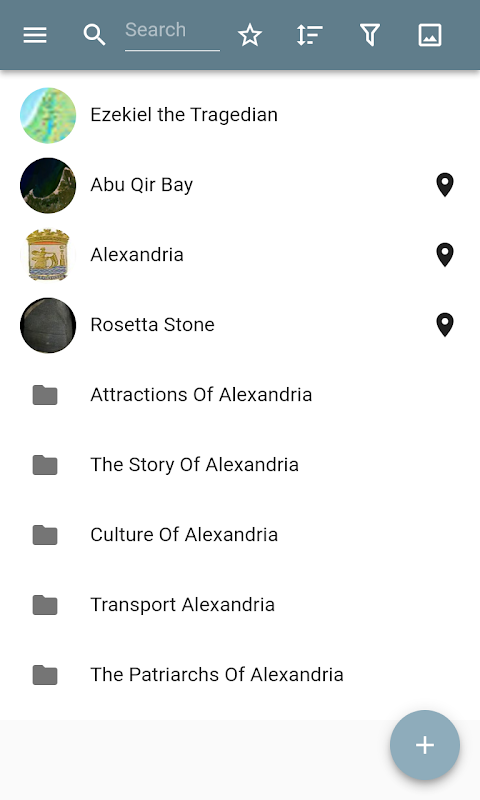Select the Abu Qir Bay thumbnail

(48, 185)
